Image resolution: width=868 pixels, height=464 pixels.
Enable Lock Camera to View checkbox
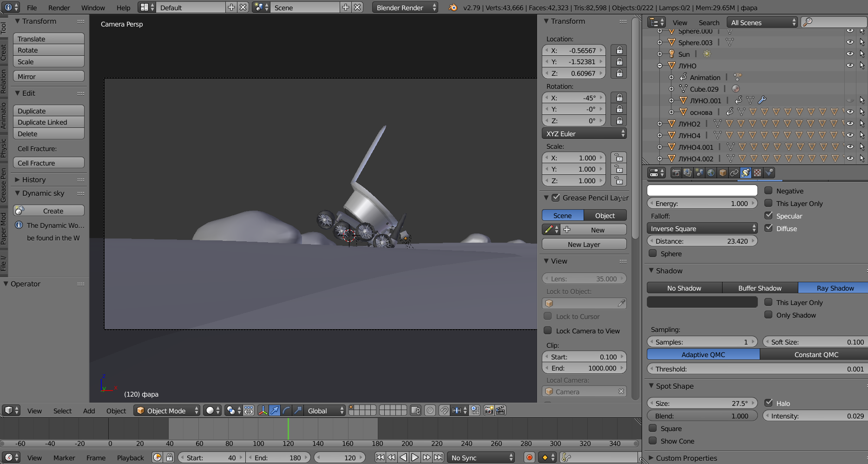click(548, 331)
